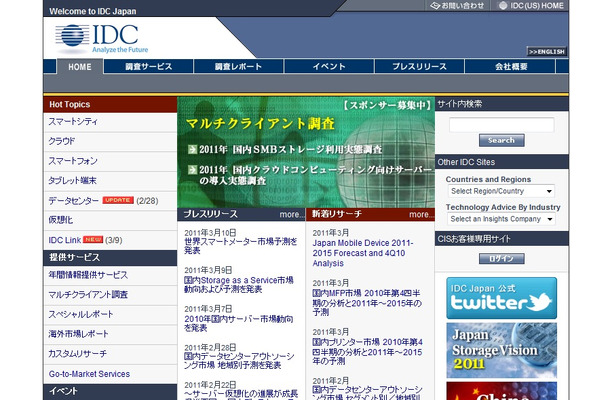Image resolution: width=610 pixels, height=400 pixels.
Task: Open スマートフォン hot topic
Action: point(73,161)
